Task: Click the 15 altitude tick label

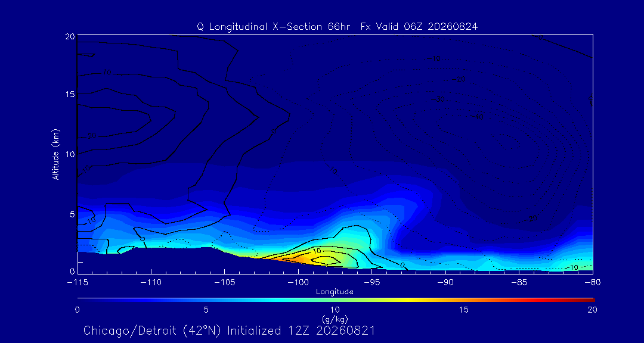Action: click(x=70, y=94)
